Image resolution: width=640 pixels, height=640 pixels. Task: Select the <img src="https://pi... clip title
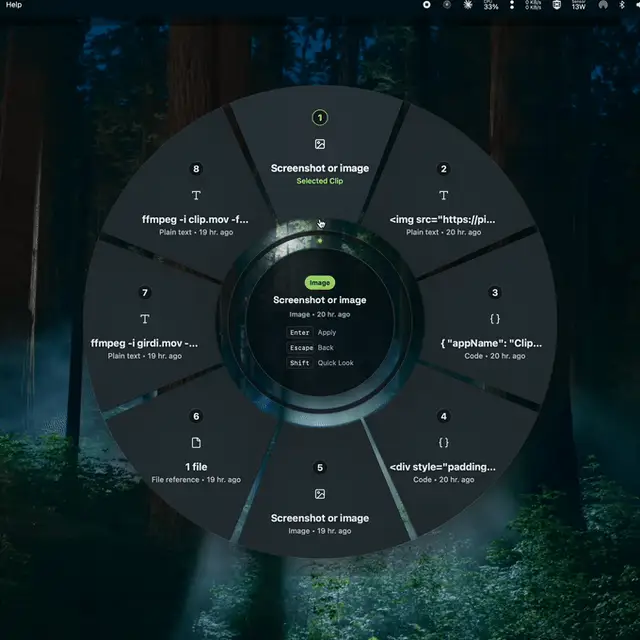(442, 219)
